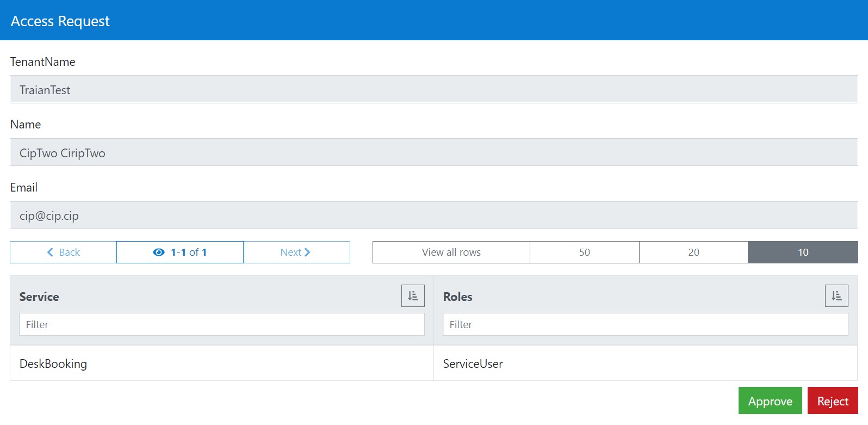Click the Access Request title

pos(60,21)
